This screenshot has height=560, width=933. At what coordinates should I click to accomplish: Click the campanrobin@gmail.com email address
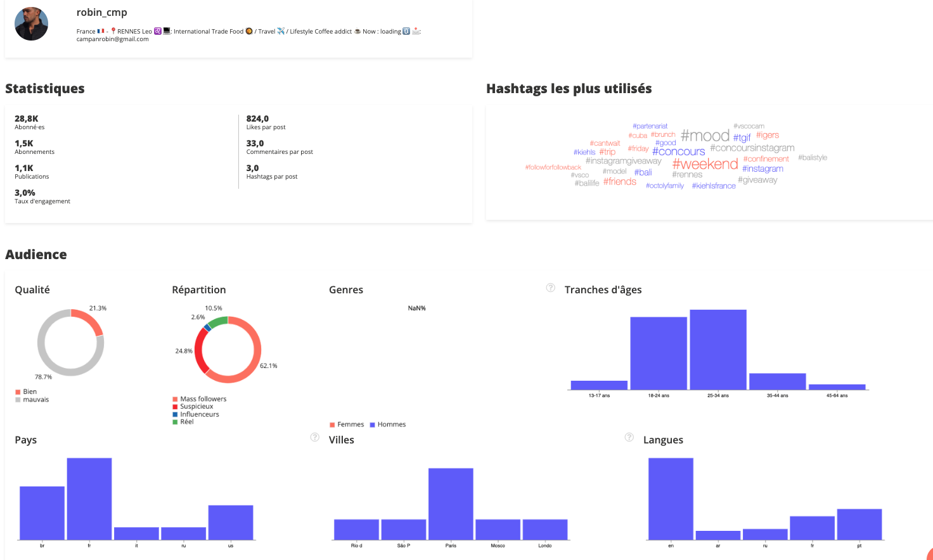[113, 39]
